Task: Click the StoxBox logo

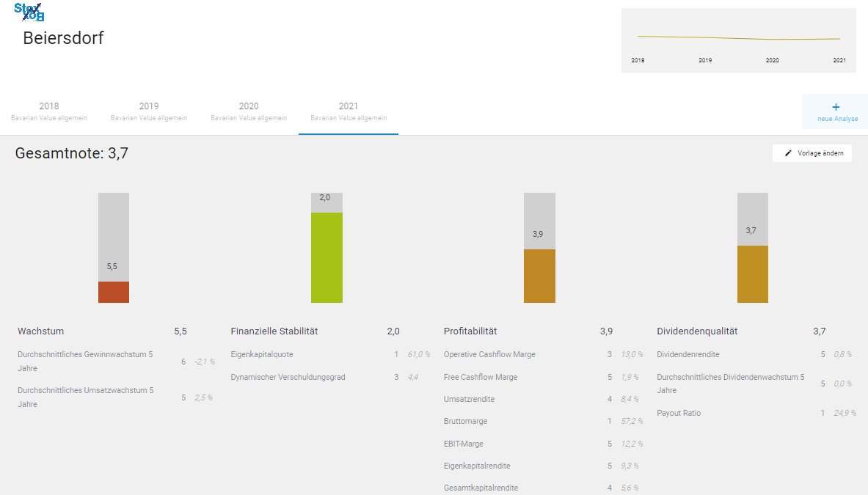Action: pos(29,12)
